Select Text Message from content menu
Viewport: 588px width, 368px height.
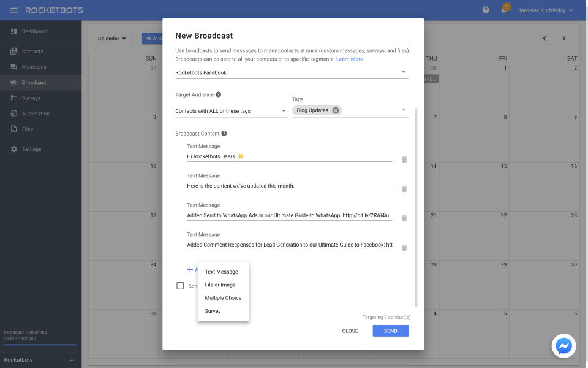point(223,272)
